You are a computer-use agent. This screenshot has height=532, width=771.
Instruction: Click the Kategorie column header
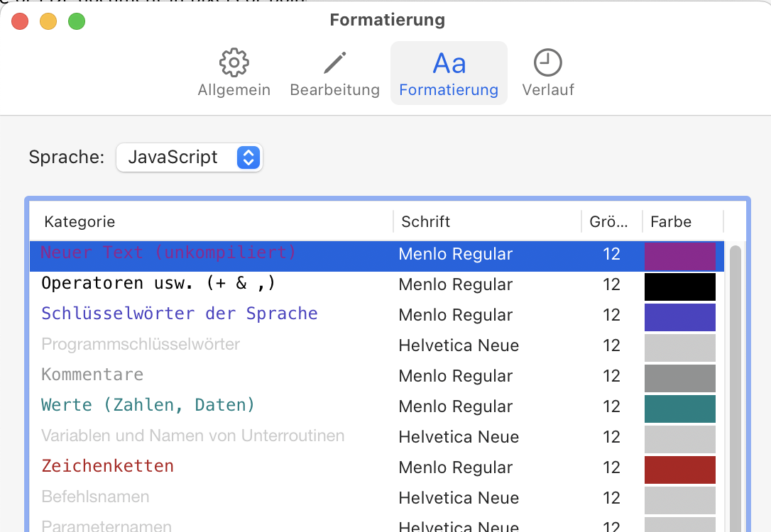(80, 222)
